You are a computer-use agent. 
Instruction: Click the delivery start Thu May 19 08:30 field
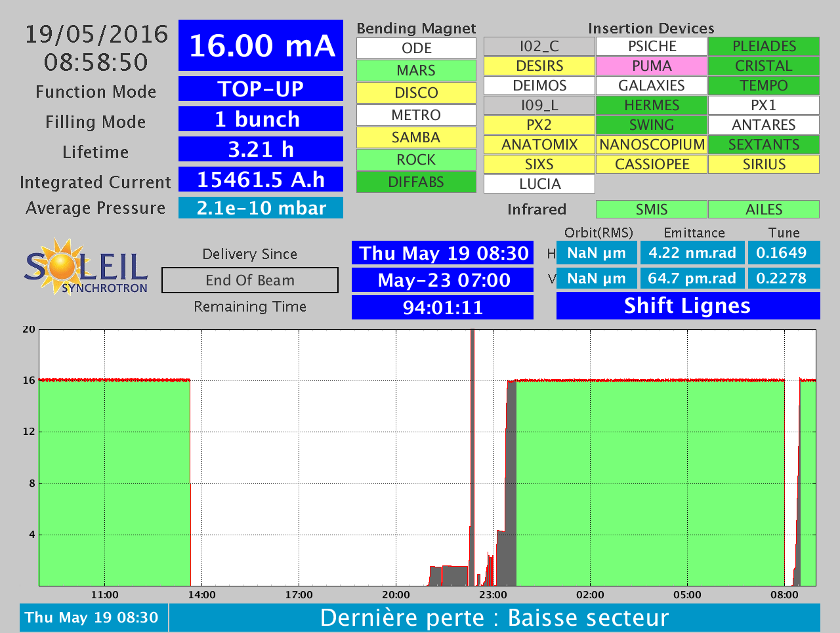coord(443,253)
